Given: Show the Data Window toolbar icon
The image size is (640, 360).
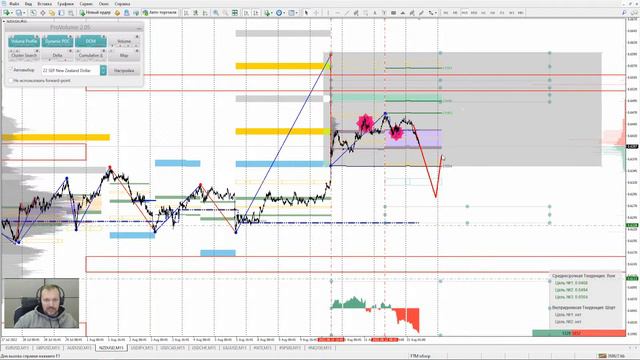Looking at the screenshot, I should [42, 13].
